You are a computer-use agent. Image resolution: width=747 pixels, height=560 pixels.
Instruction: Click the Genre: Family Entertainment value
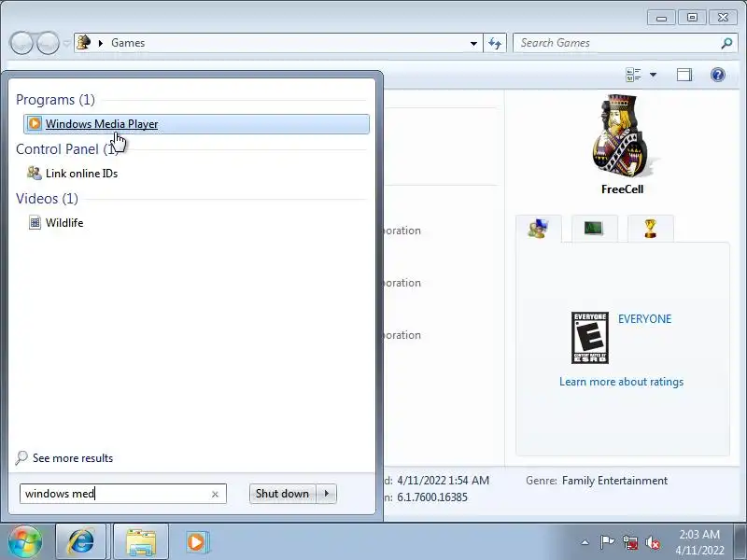pos(614,481)
